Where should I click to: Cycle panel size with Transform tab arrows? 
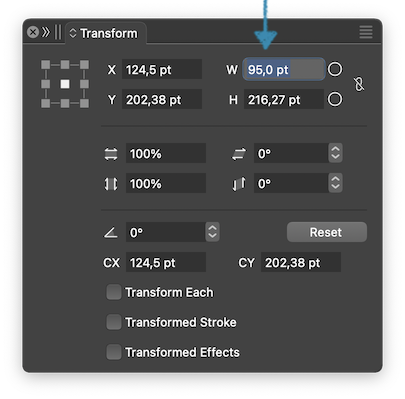click(73, 33)
